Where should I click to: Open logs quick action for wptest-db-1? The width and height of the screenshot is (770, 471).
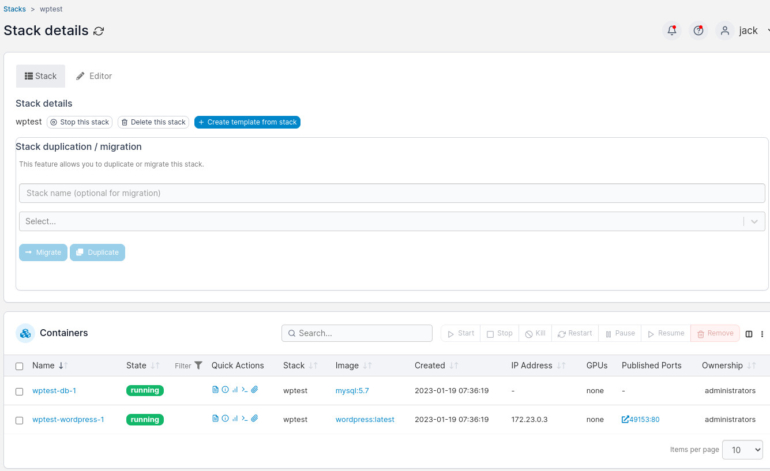[215, 390]
